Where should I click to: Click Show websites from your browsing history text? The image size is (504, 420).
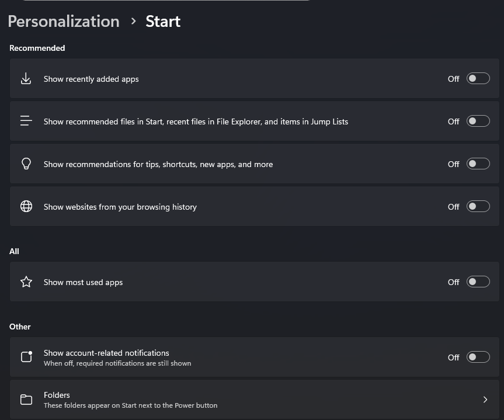tap(120, 207)
